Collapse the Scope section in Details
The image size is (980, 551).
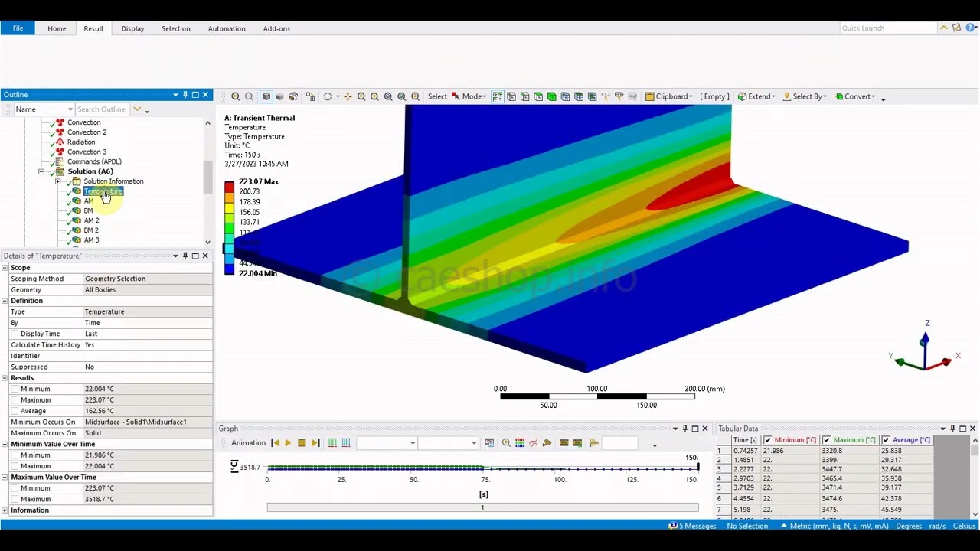pos(5,268)
